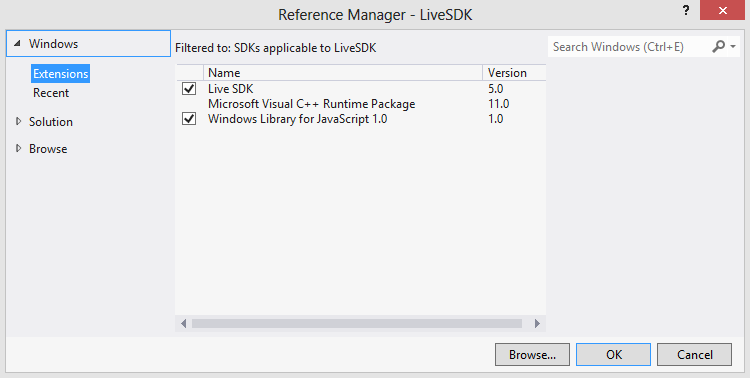The image size is (750, 378).
Task: Click version 5.0 cell
Action: (496, 89)
